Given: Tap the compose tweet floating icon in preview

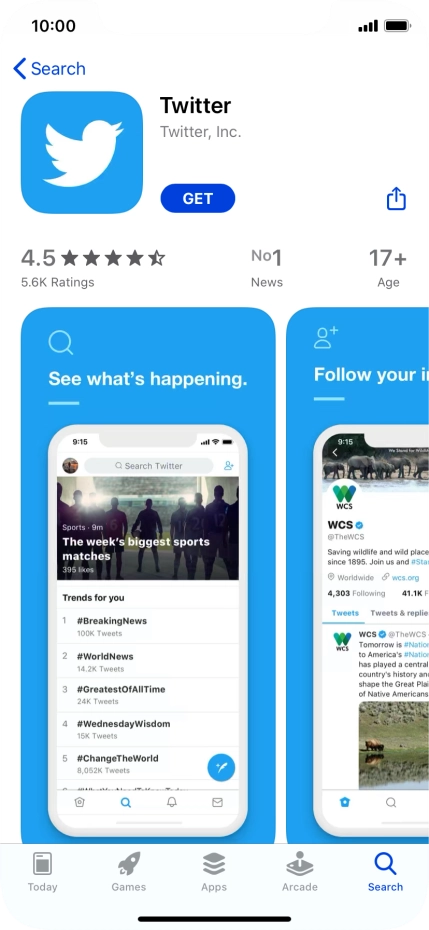Looking at the screenshot, I should pos(221,767).
